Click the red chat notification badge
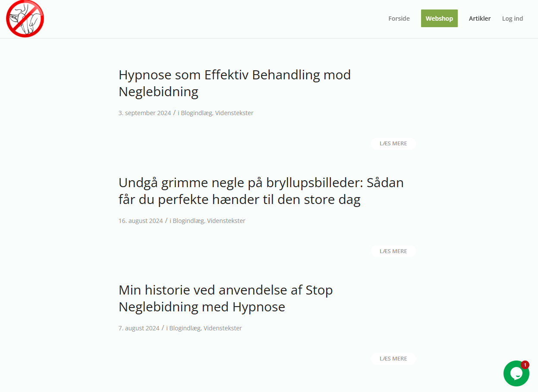 coord(525,365)
